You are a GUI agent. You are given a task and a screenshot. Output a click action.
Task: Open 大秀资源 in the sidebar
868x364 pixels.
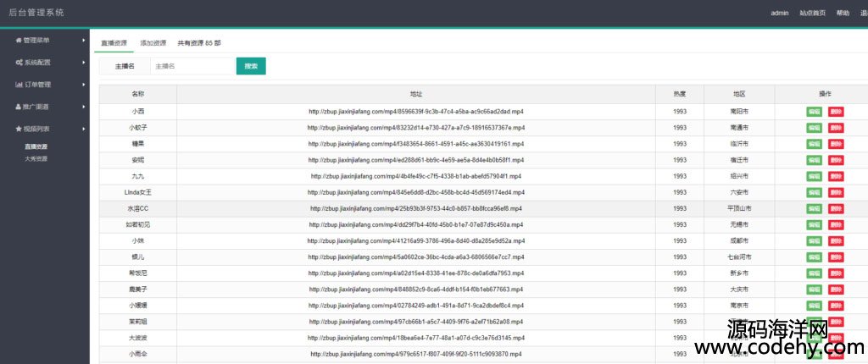(x=36, y=158)
